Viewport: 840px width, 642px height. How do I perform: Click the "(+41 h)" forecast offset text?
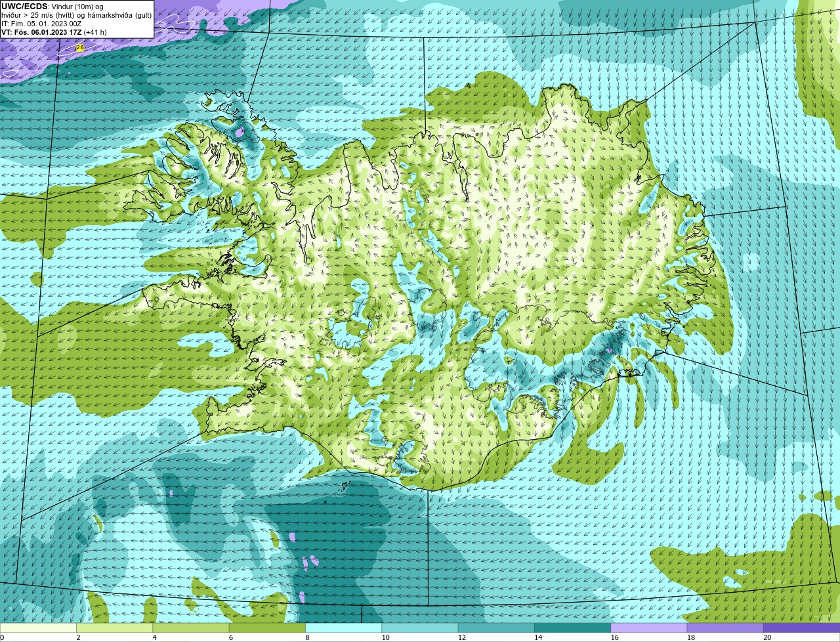coord(95,32)
